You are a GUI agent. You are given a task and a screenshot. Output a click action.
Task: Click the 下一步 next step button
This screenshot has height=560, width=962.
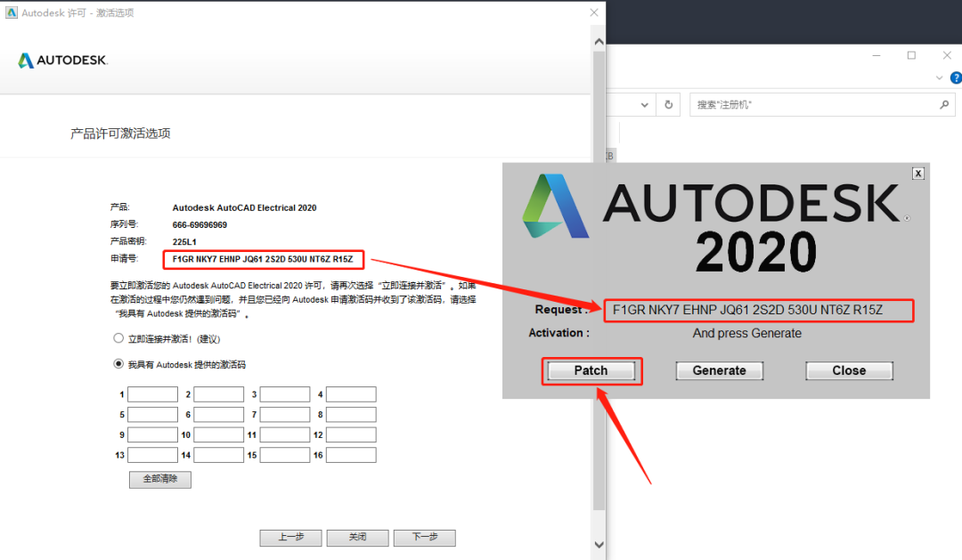pos(425,538)
